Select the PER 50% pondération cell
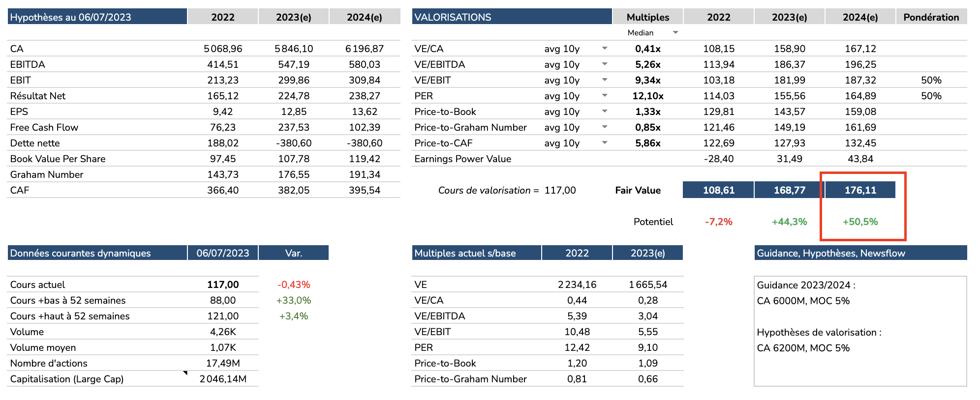 (931, 96)
